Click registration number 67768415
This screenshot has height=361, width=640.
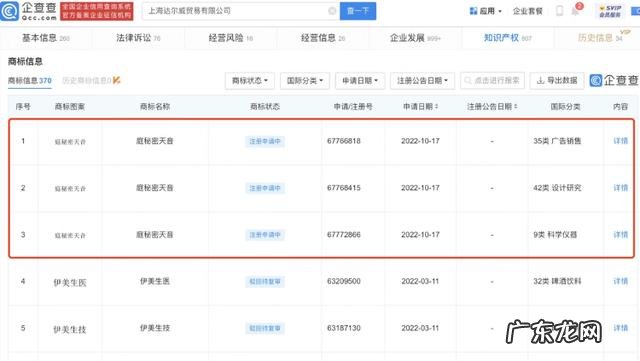pos(344,188)
